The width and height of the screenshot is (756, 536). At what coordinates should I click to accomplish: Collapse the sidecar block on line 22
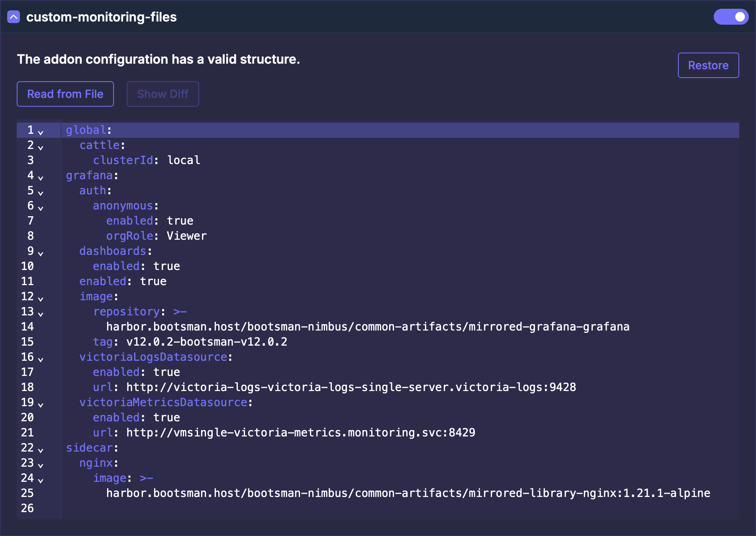click(x=41, y=449)
